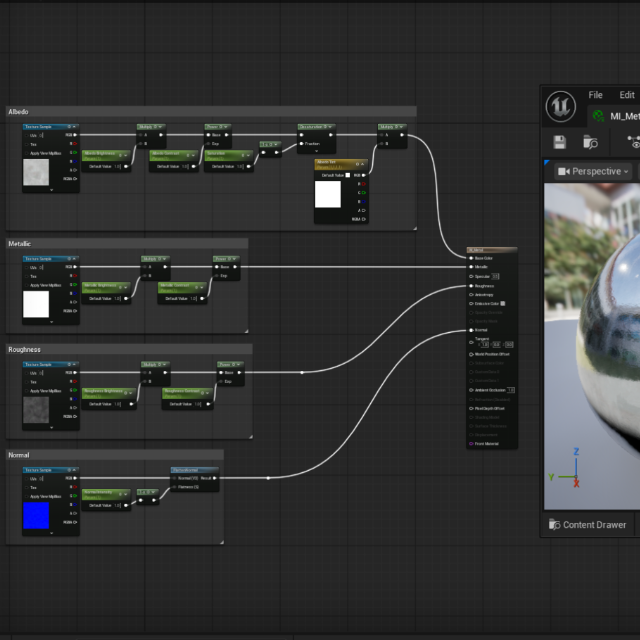
Task: Open the File menu
Action: click(x=595, y=95)
